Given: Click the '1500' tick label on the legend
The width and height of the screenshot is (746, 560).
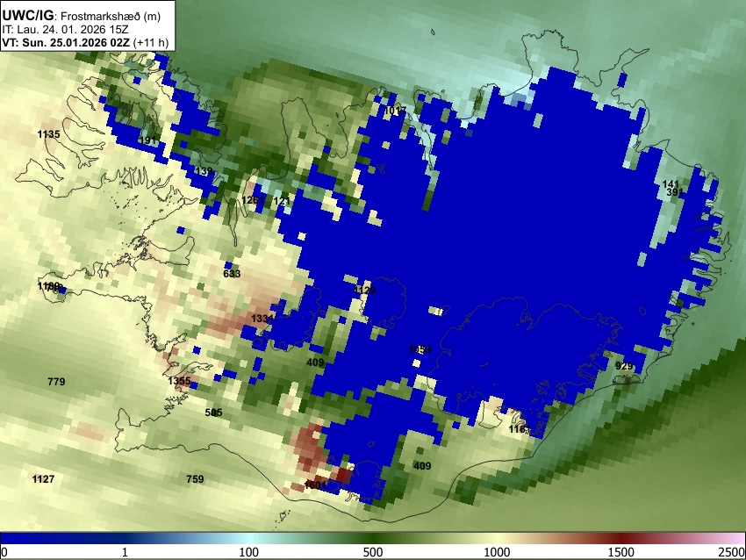Looking at the screenshot, I should (621, 552).
